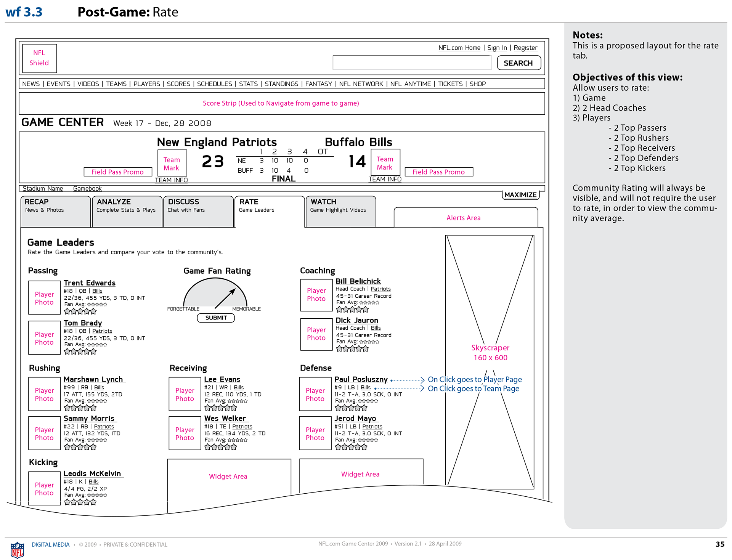This screenshot has width=732, height=560.
Task: Click Dick Jauron photo placeholder
Action: pyautogui.click(x=316, y=334)
